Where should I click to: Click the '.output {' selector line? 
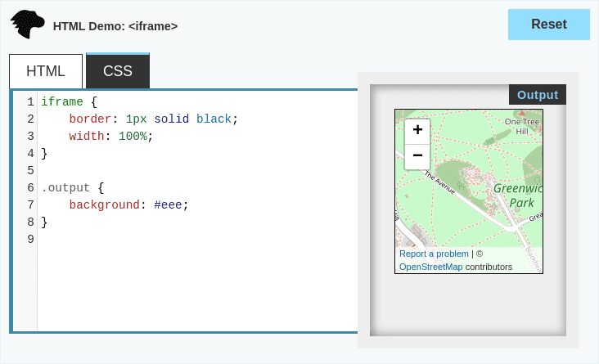(x=73, y=188)
